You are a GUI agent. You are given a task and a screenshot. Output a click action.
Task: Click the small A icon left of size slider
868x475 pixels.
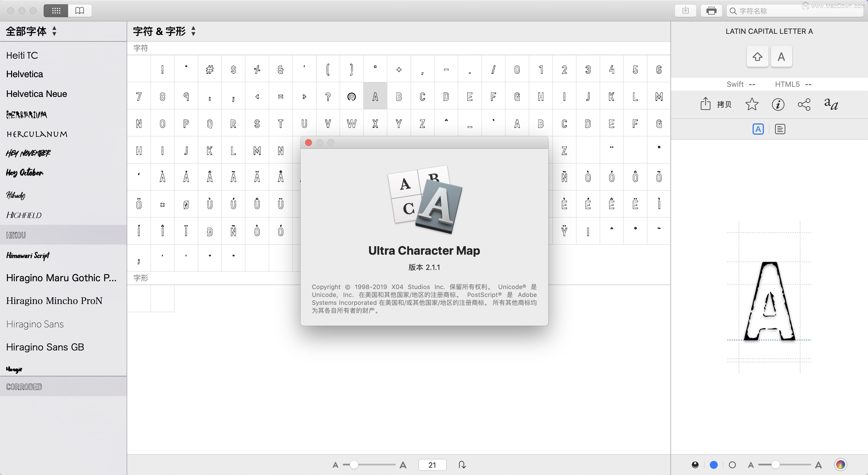pos(335,465)
